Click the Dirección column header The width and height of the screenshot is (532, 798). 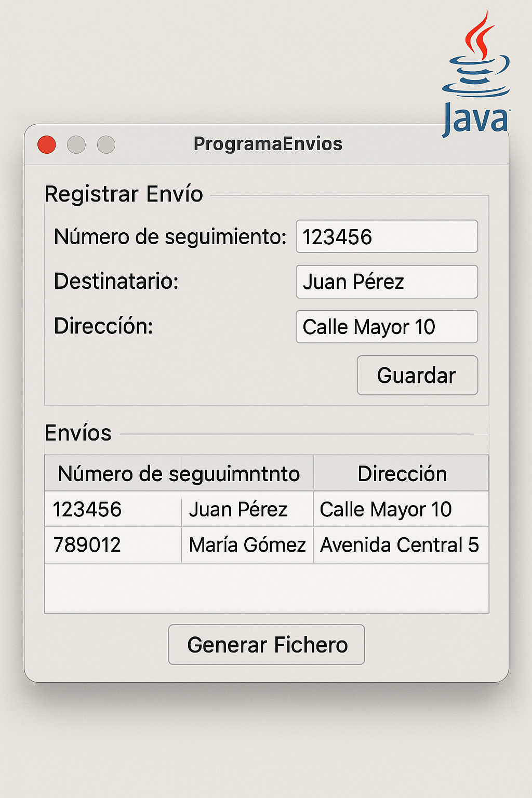point(402,473)
